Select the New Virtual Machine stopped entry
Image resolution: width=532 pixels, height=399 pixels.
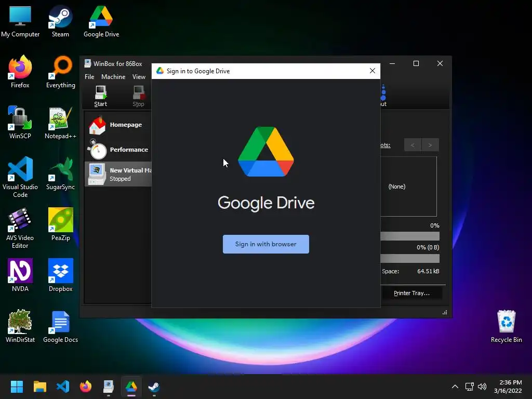click(x=118, y=174)
